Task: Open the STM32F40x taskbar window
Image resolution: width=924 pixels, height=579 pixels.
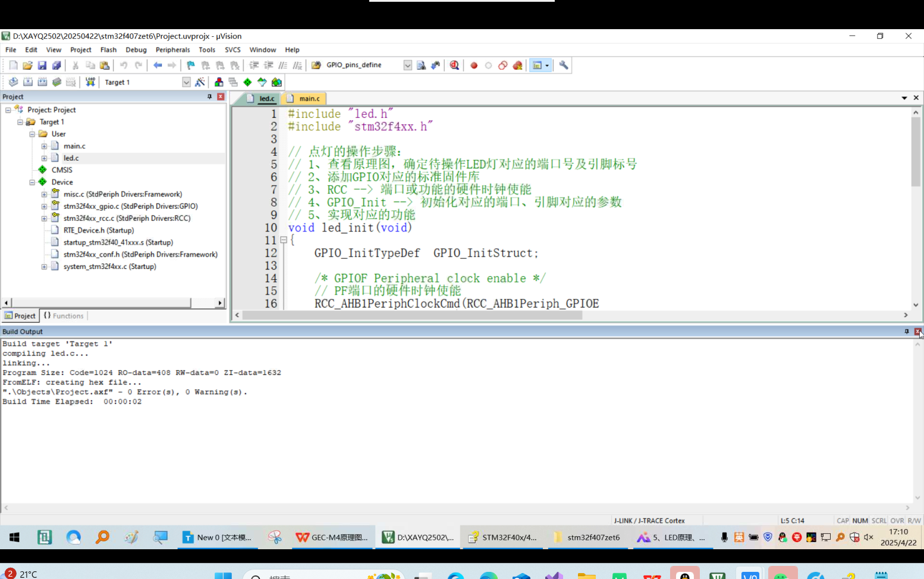Action: pos(502,537)
